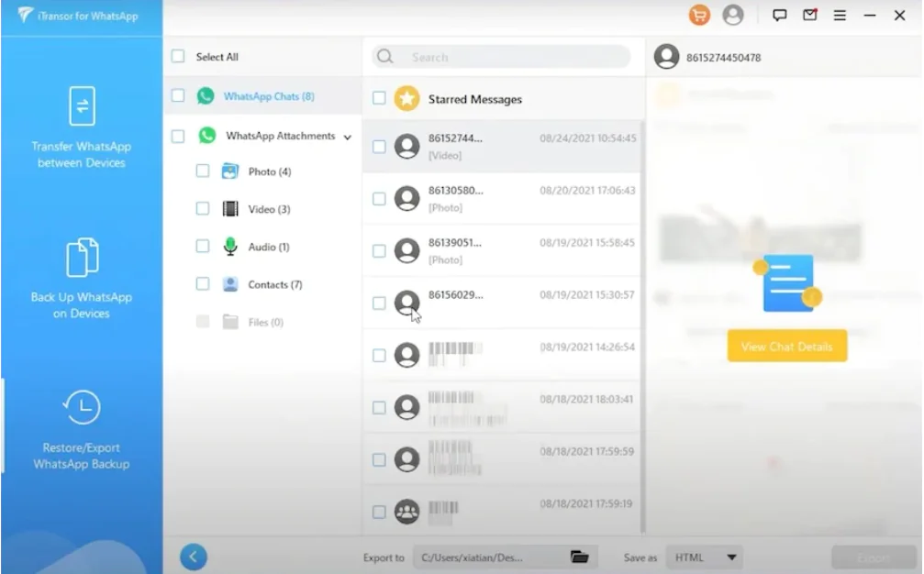Image resolution: width=924 pixels, height=574 pixels.
Task: Click the orange shopping cart icon
Action: click(x=698, y=16)
